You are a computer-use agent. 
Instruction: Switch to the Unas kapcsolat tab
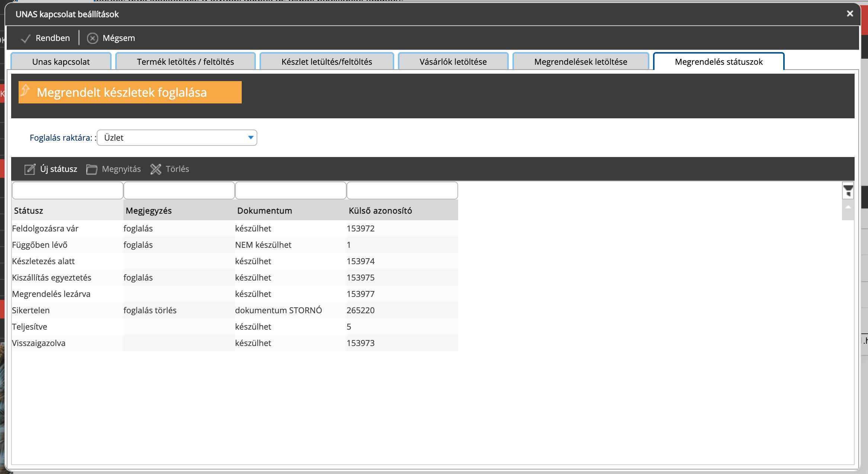coord(61,61)
